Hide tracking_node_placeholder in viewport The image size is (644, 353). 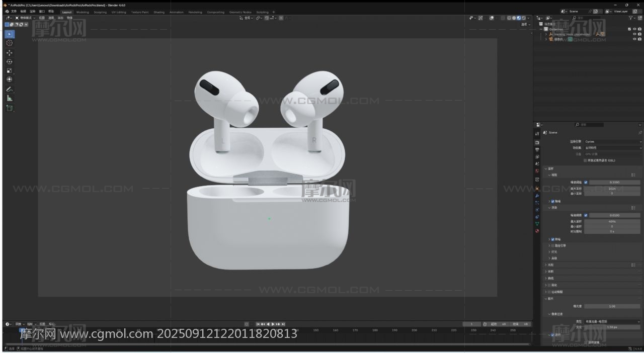click(634, 34)
